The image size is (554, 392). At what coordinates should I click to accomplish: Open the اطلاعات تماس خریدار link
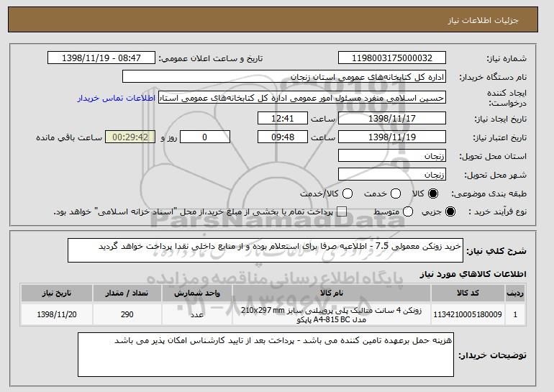click(x=108, y=97)
